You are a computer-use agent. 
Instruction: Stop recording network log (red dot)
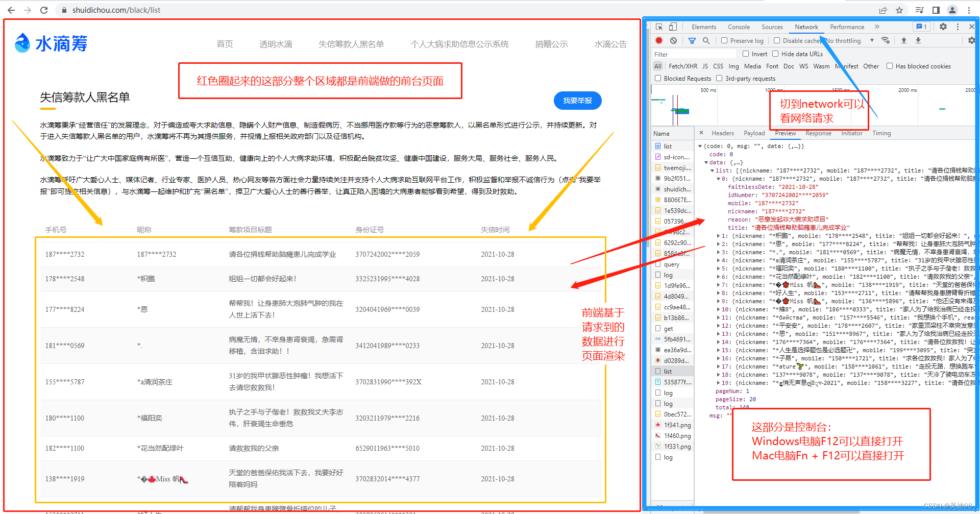pos(659,40)
